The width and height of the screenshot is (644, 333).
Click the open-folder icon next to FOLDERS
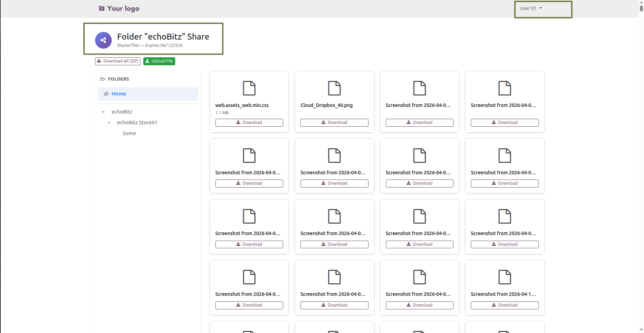pyautogui.click(x=103, y=79)
